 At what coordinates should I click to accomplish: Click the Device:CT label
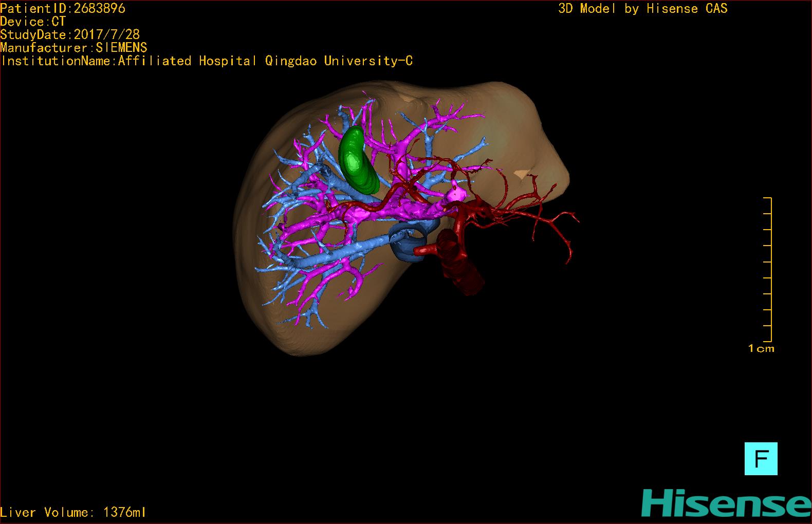[x=33, y=22]
